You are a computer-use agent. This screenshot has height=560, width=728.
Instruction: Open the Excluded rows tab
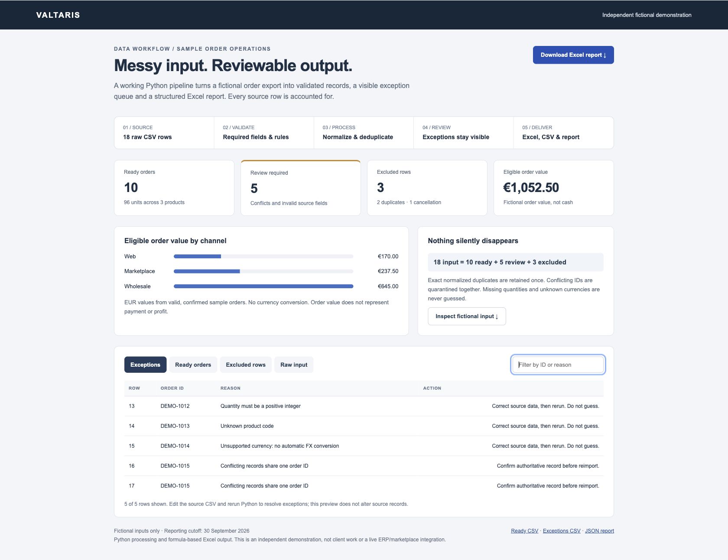click(246, 365)
